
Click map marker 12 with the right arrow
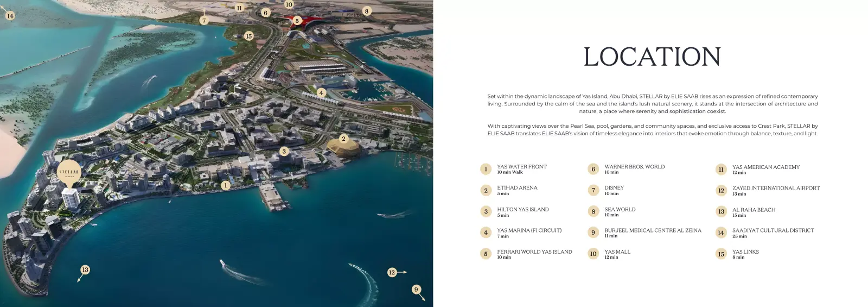click(x=392, y=272)
